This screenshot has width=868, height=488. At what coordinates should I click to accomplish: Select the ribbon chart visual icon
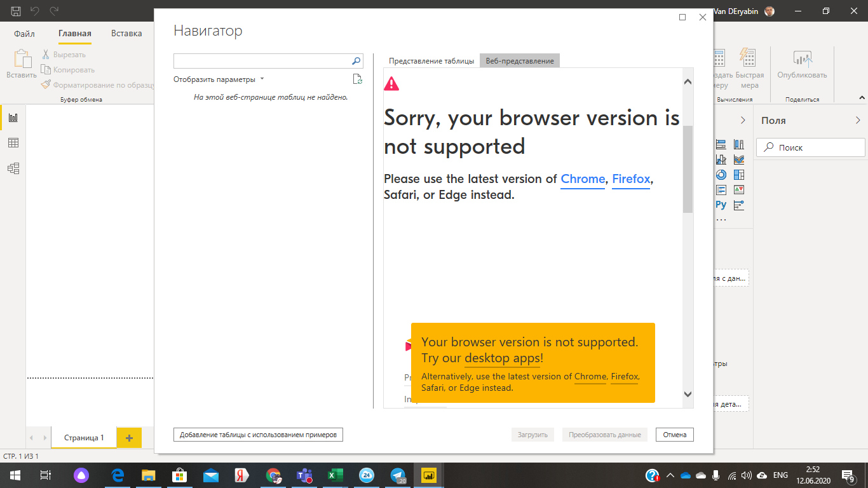[x=738, y=159]
